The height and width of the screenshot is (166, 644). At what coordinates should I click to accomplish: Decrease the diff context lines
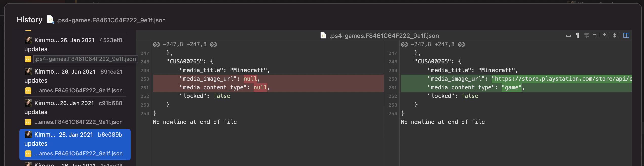(x=596, y=36)
